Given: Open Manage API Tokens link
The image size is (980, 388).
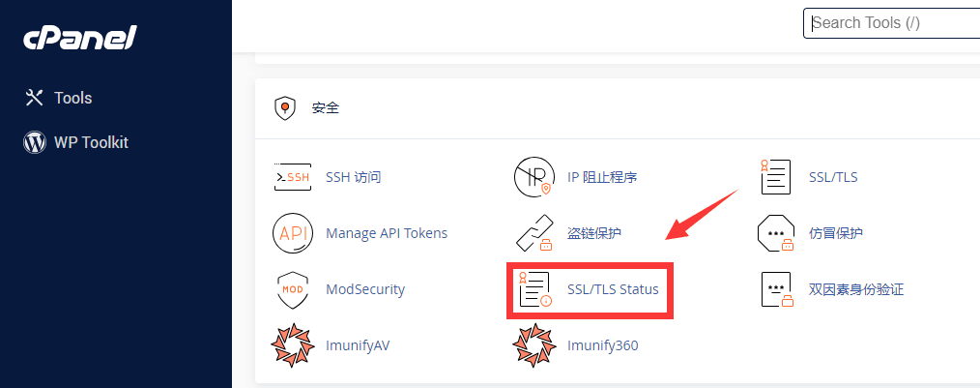Looking at the screenshot, I should (x=387, y=233).
